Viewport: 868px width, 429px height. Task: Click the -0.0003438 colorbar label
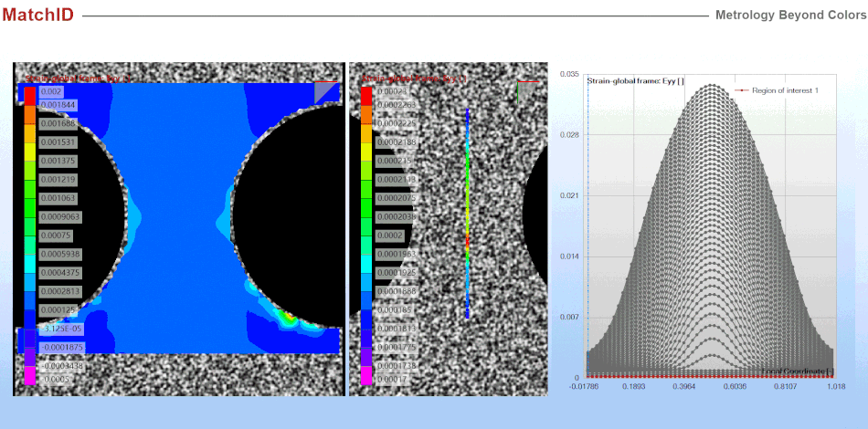61,366
